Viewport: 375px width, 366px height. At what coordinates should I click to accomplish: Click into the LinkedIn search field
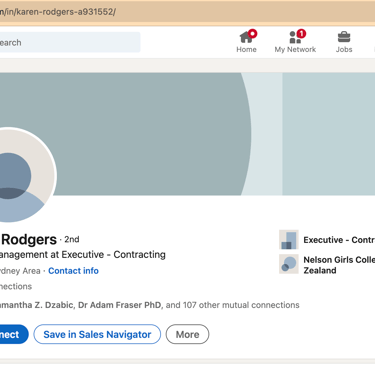[70, 42]
